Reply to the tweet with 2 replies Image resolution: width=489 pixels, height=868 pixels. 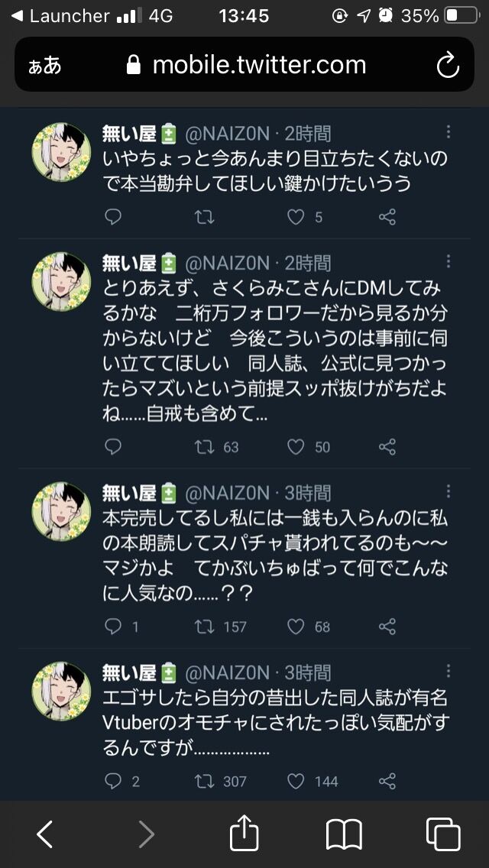coord(112,781)
